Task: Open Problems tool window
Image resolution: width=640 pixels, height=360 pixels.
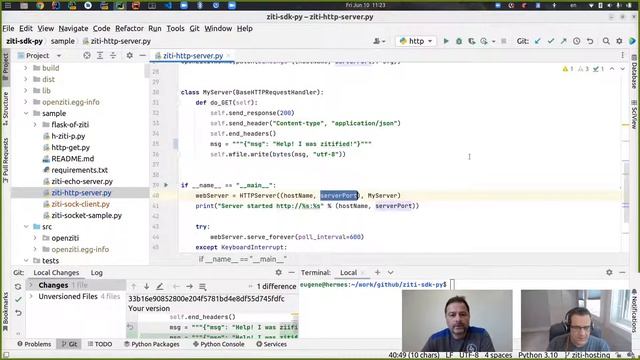Action: pyautogui.click(x=34, y=344)
